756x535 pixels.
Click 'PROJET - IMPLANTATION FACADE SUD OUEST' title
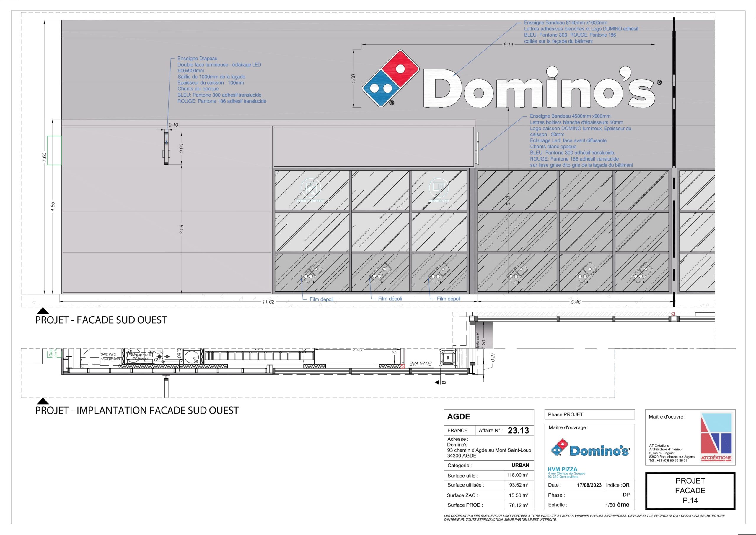137,410
